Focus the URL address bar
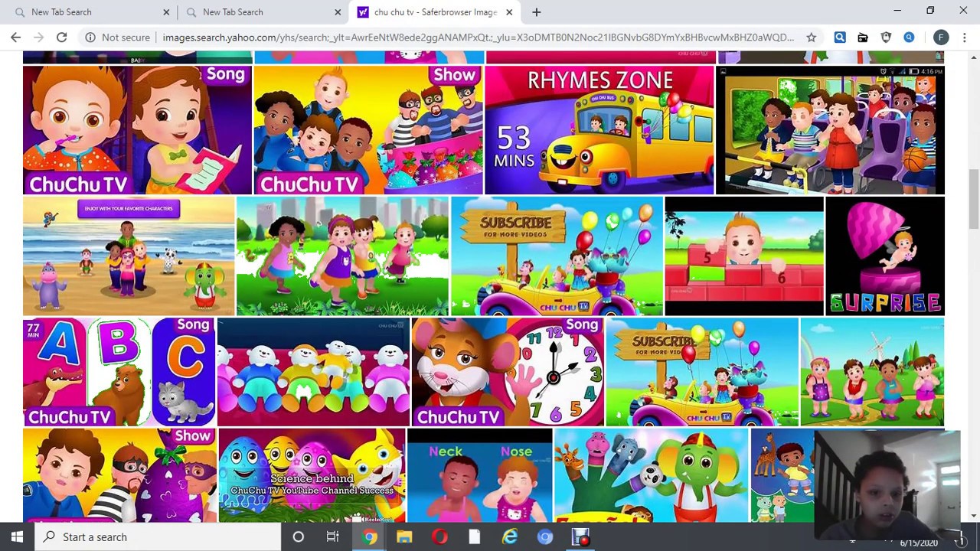The image size is (980, 551). (478, 37)
